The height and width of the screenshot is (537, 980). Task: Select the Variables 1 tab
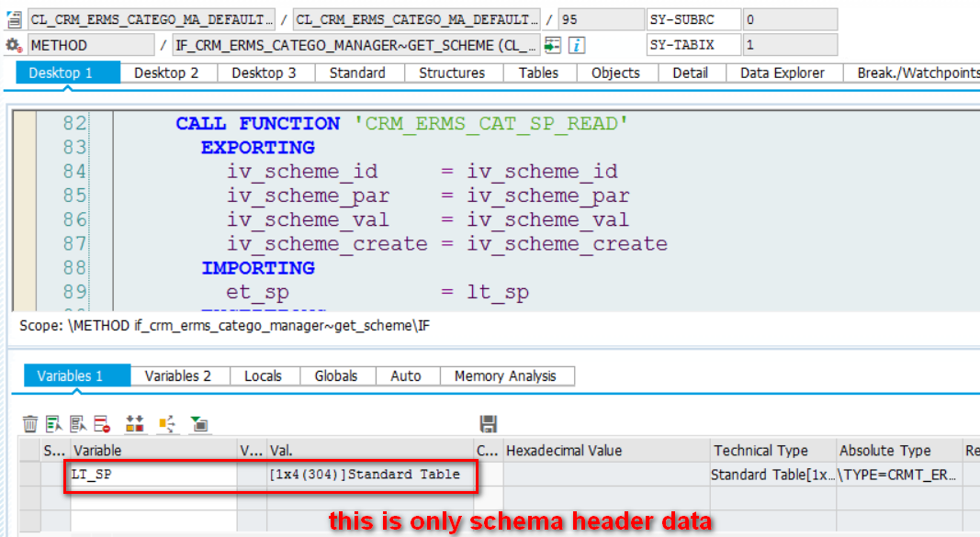point(77,376)
